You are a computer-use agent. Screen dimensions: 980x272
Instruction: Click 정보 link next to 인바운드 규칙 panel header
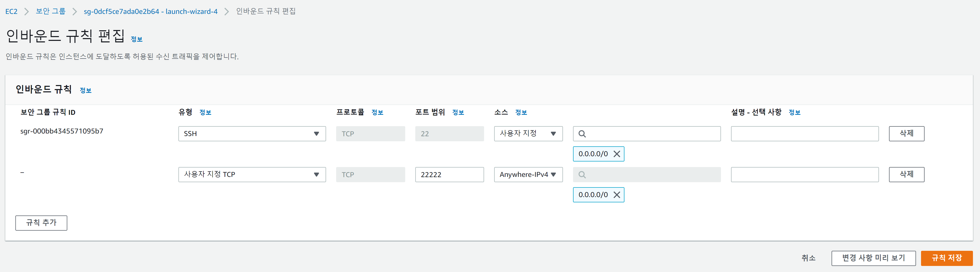coord(86,90)
